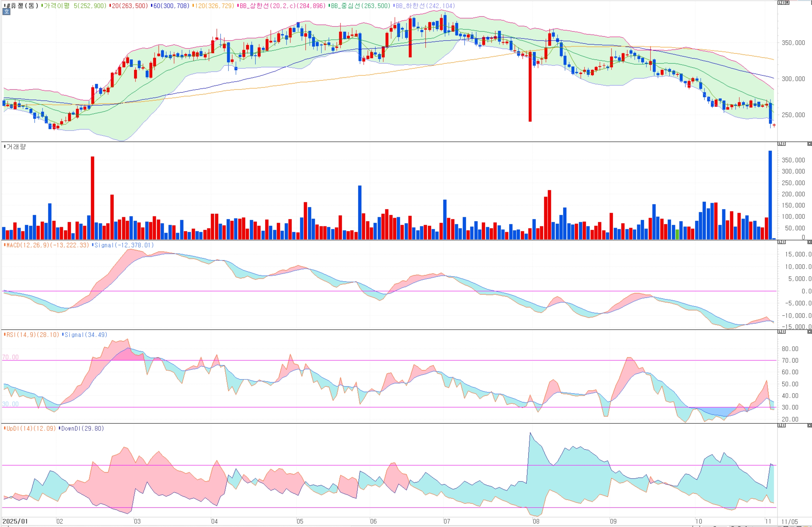Click the 08 month marker on time axis
Viewport: 812px width, 527px height.
[536, 521]
